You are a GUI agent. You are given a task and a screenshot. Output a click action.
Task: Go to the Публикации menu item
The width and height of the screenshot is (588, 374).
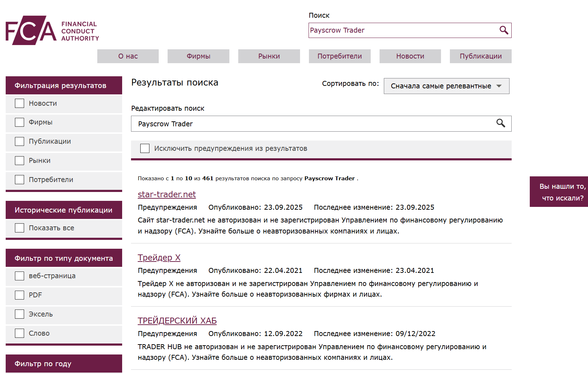pyautogui.click(x=480, y=56)
